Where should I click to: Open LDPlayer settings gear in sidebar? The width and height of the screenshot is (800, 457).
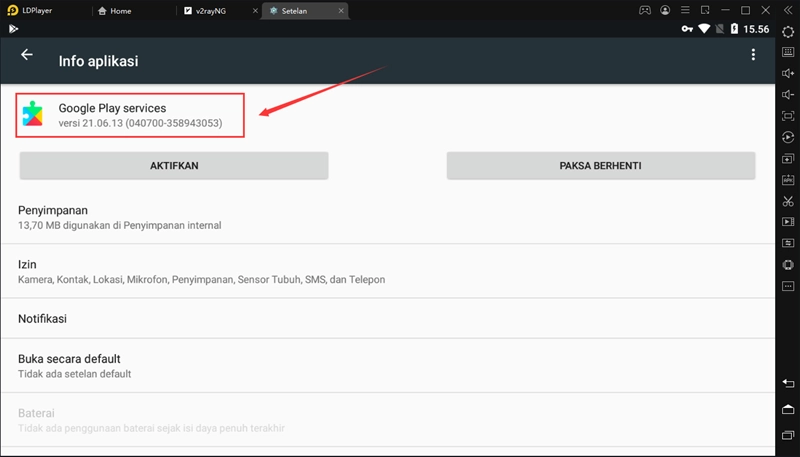coord(788,31)
